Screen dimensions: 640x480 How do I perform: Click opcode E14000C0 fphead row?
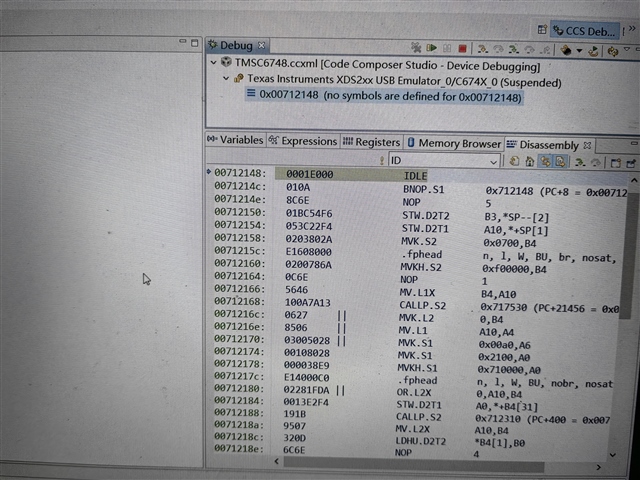(306, 378)
